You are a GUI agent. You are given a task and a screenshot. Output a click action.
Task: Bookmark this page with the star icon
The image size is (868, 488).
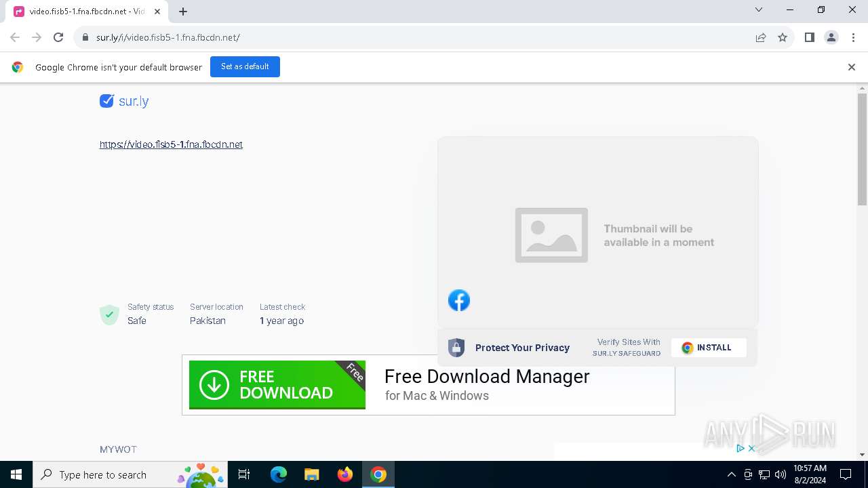tap(783, 37)
